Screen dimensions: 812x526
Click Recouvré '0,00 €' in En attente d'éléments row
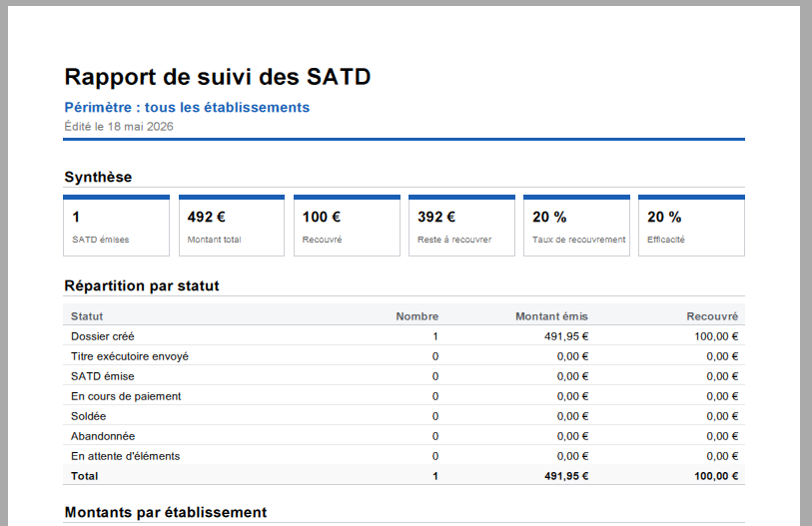(x=722, y=456)
